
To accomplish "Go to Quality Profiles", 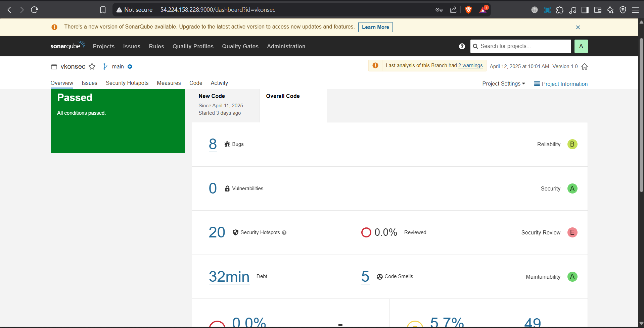I will tap(193, 46).
